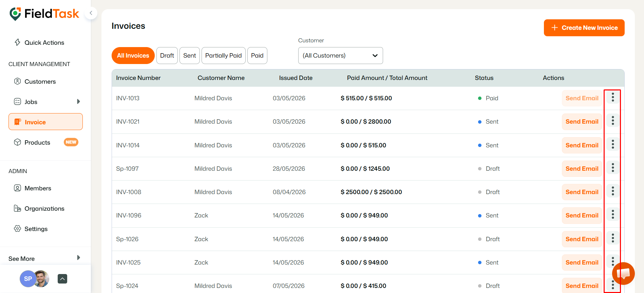
Task: Open three-dot actions menu for INV-1008
Action: [x=613, y=191]
